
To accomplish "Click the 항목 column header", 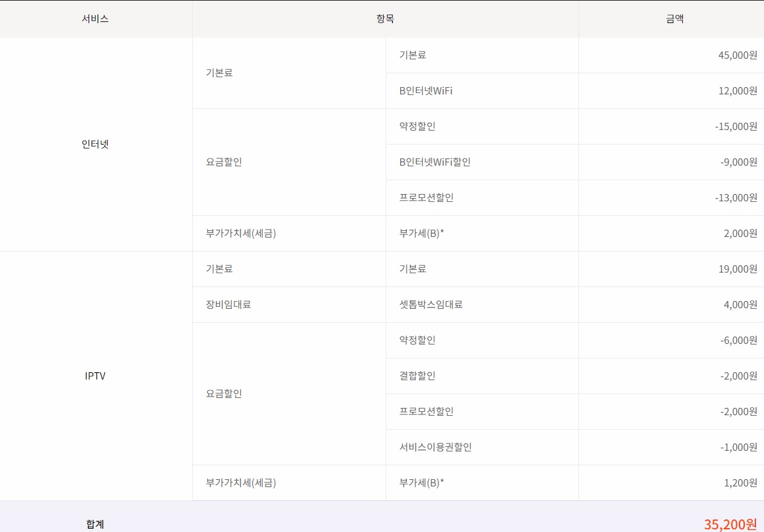I will 385,19.
